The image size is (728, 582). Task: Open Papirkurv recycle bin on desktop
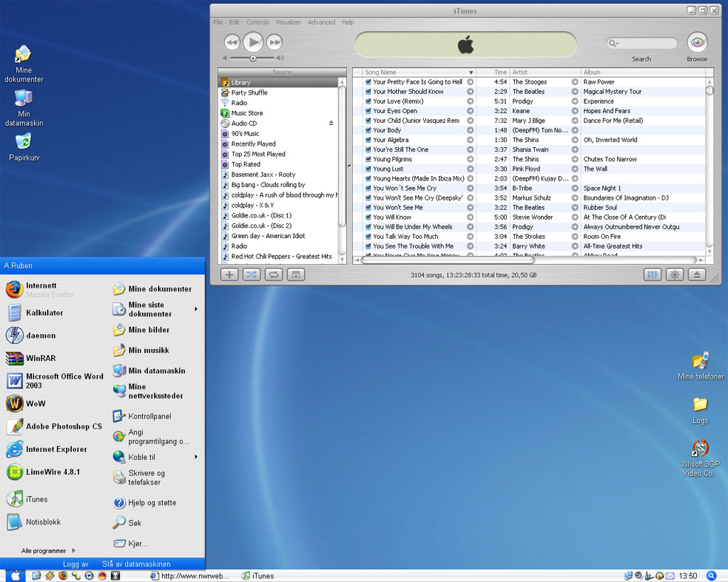pos(23,148)
